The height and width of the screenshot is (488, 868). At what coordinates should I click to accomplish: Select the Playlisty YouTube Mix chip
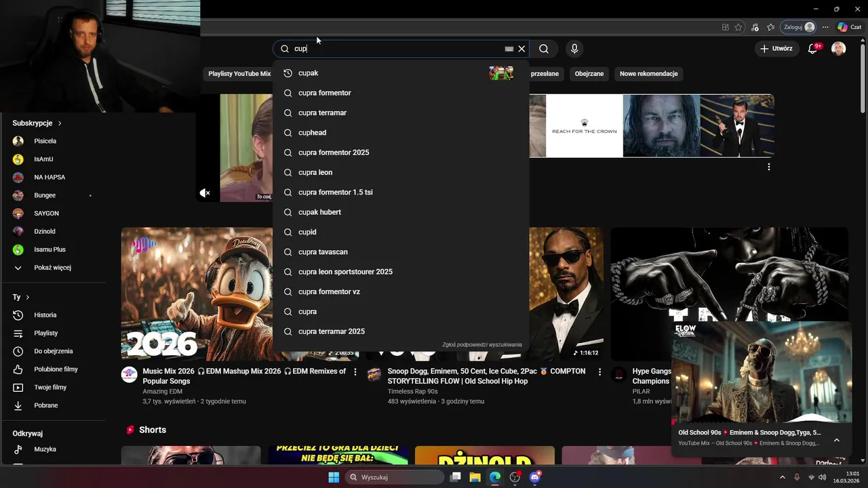[239, 73]
